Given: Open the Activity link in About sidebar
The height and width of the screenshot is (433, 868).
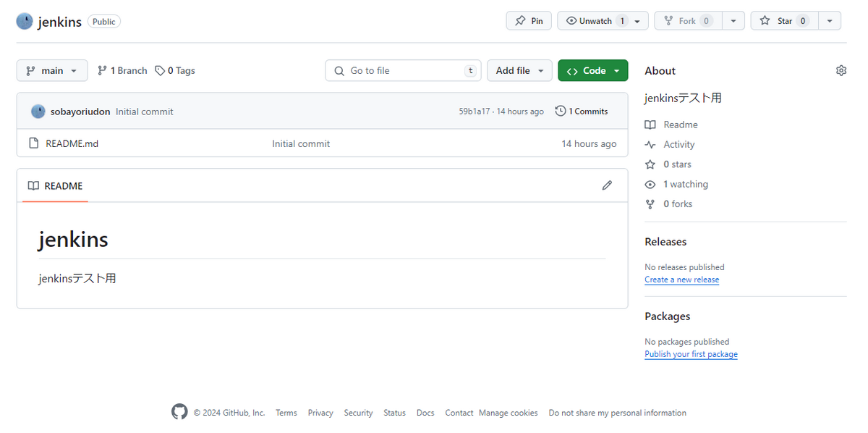Looking at the screenshot, I should pos(670,144).
